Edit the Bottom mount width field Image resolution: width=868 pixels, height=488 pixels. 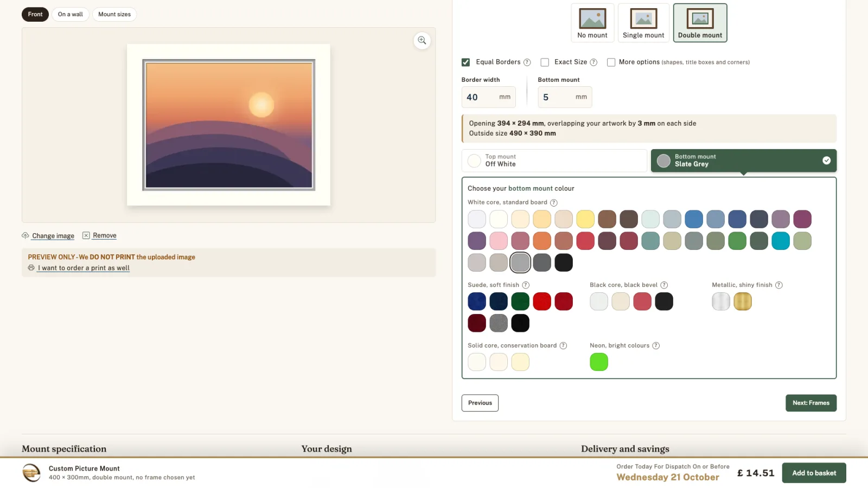tap(565, 97)
